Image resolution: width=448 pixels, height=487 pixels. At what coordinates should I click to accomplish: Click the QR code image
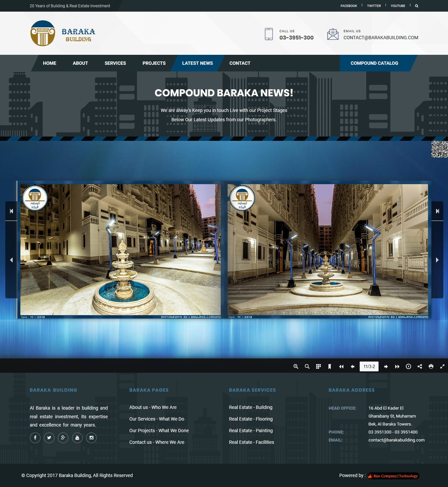coord(440,149)
